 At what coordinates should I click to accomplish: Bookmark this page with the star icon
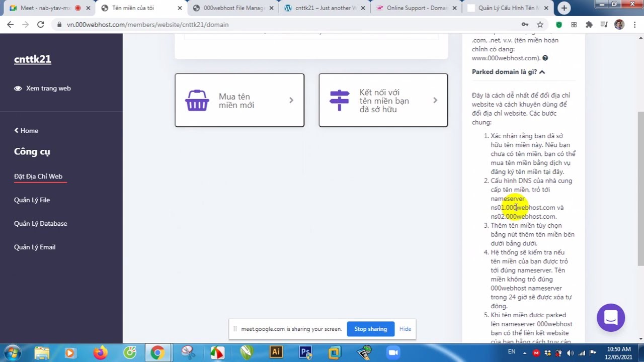coord(540,24)
